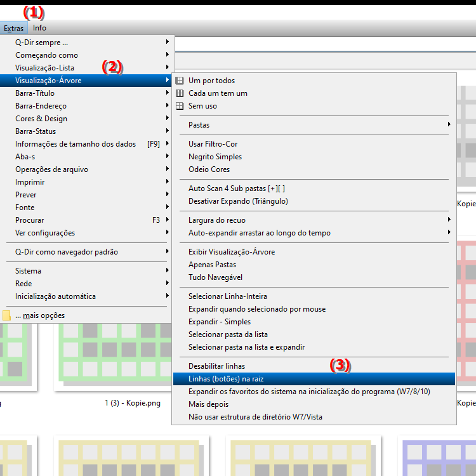The width and height of the screenshot is (476, 476).
Task: Open 'Ver configurações' submenu
Action: coord(86,233)
